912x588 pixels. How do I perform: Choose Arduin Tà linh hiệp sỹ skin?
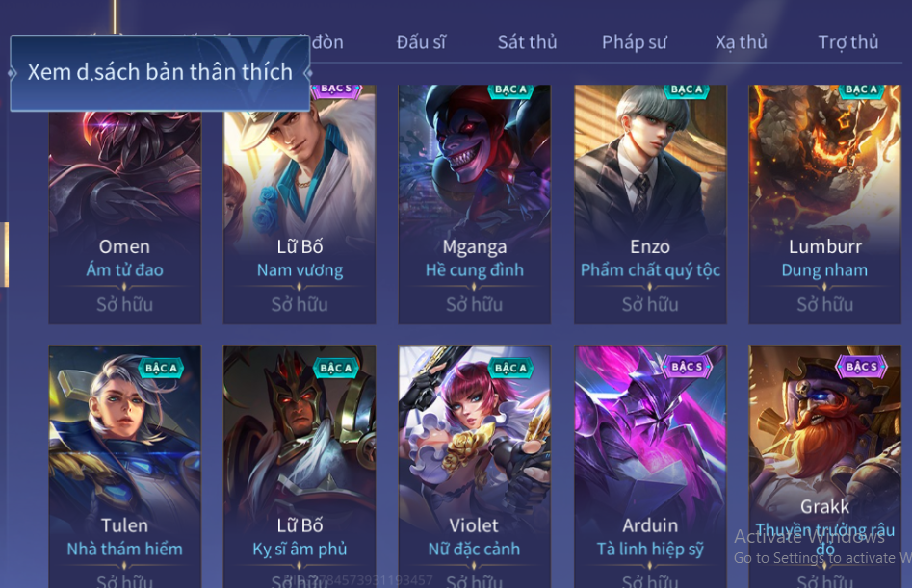pos(650,467)
